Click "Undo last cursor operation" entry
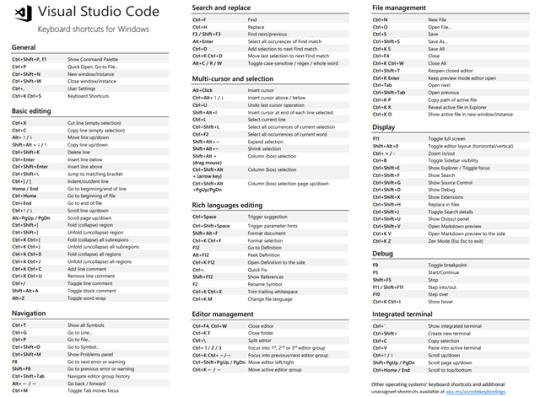The image size is (540, 397). [276, 105]
